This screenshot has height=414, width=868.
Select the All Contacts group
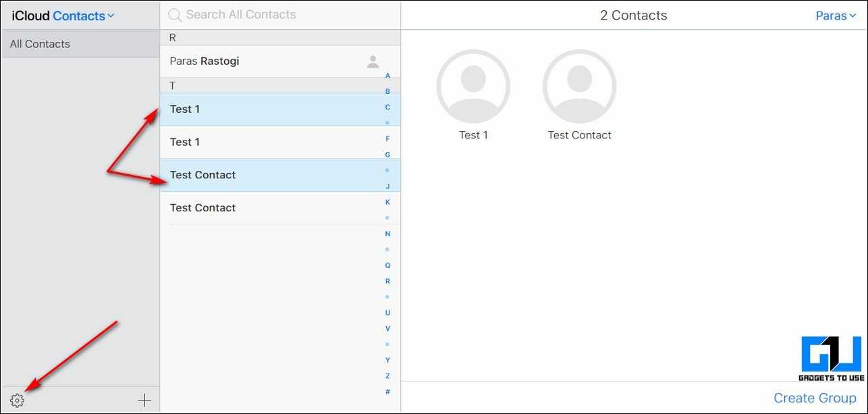click(x=80, y=44)
